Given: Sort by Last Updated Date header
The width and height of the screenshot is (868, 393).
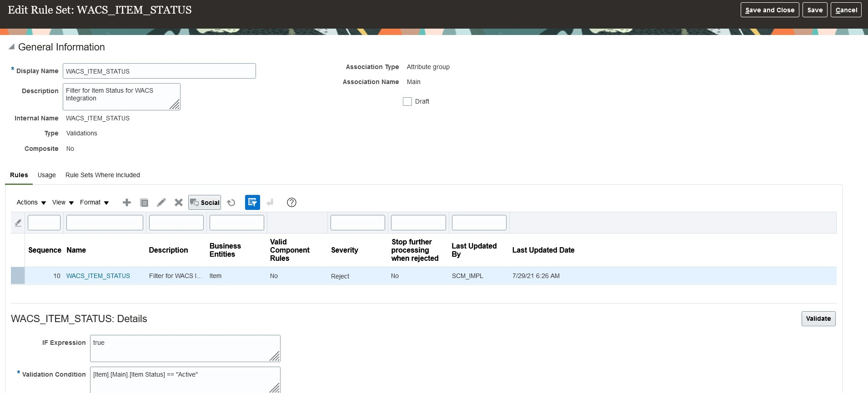Looking at the screenshot, I should [x=543, y=250].
